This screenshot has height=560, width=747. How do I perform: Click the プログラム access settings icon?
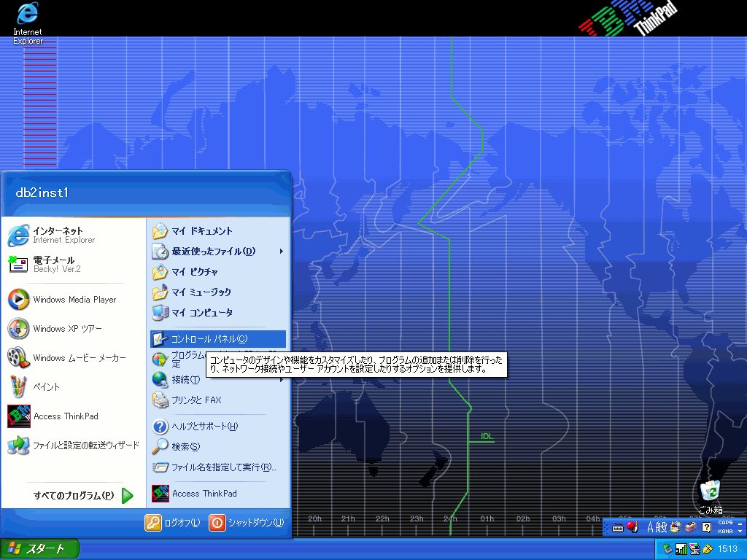coord(160,359)
